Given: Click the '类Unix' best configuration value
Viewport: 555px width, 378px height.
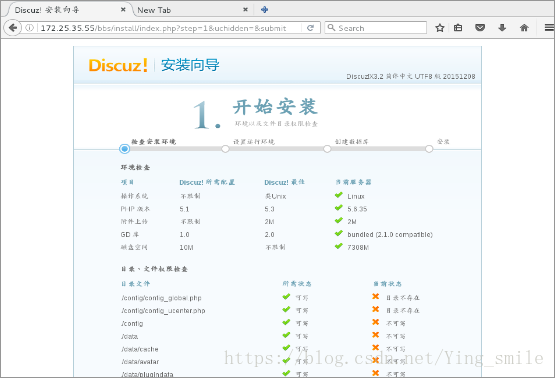Looking at the screenshot, I should (276, 196).
